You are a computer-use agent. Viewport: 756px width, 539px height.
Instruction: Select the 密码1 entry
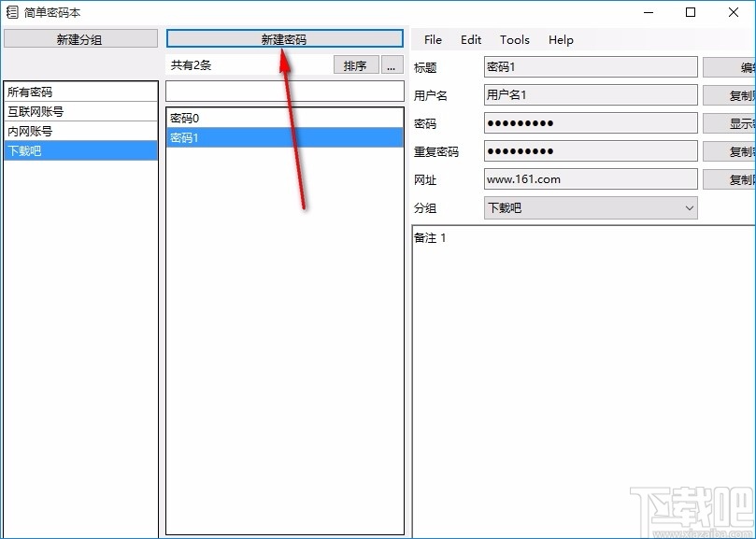[x=284, y=137]
